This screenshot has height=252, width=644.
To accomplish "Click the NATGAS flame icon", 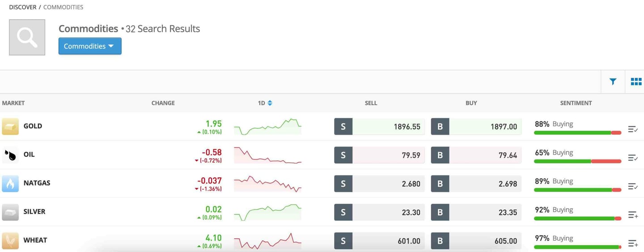I will pyautogui.click(x=10, y=184).
